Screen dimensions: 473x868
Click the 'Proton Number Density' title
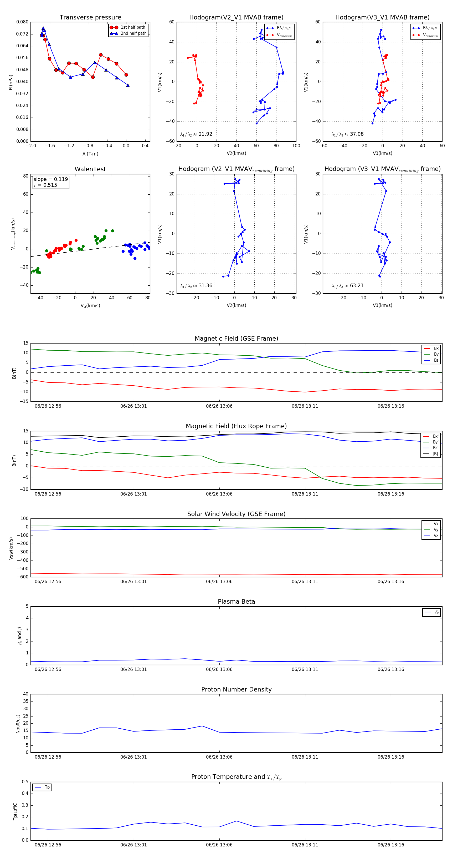tap(236, 689)
